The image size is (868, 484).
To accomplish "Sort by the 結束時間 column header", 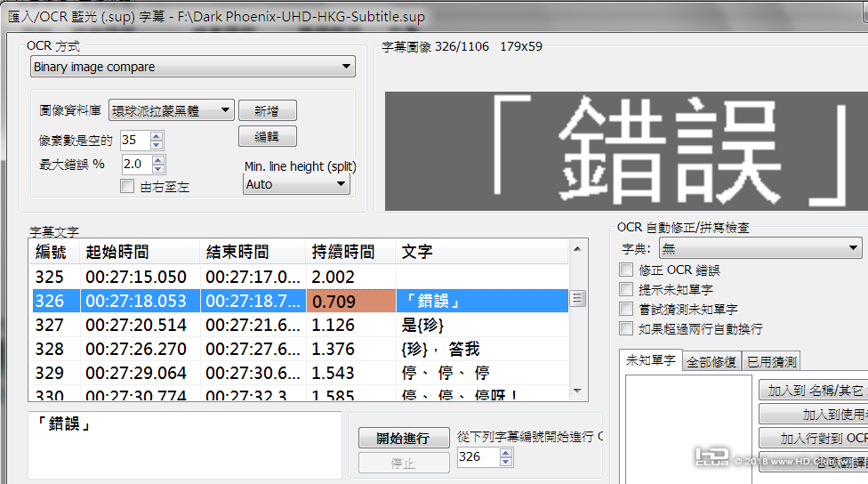I will [x=253, y=252].
